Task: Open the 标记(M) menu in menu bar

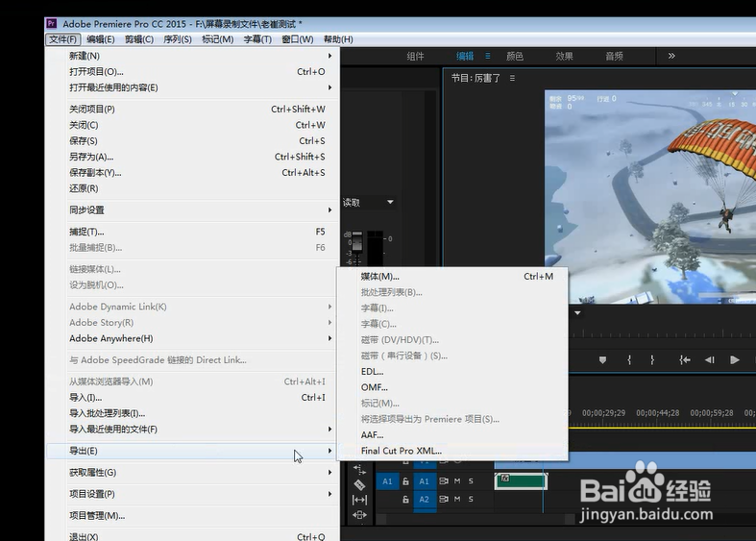Action: pos(217,39)
